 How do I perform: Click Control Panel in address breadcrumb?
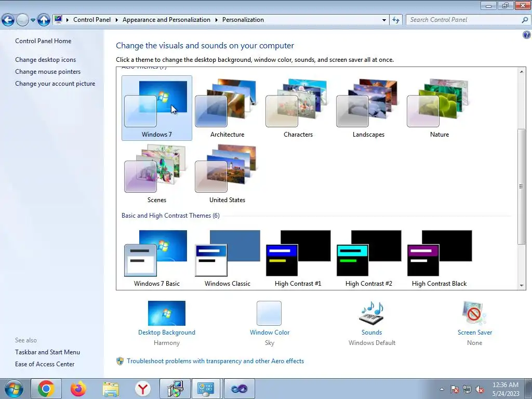(x=92, y=20)
